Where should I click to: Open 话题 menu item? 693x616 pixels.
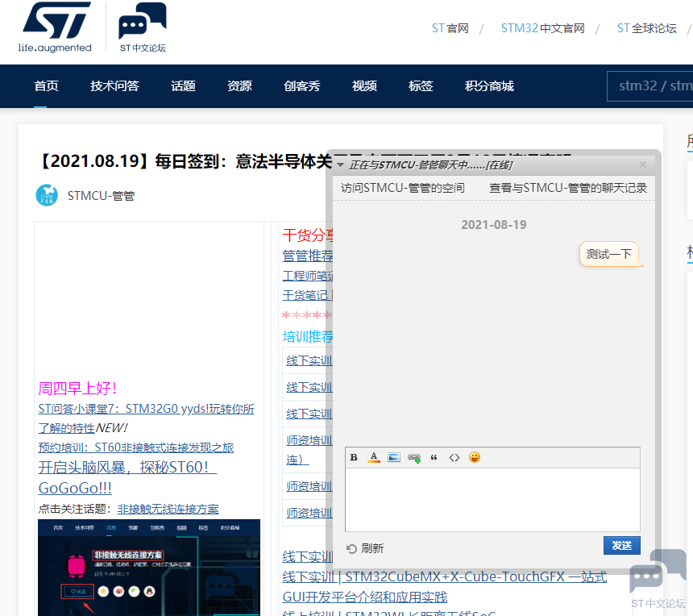183,85
